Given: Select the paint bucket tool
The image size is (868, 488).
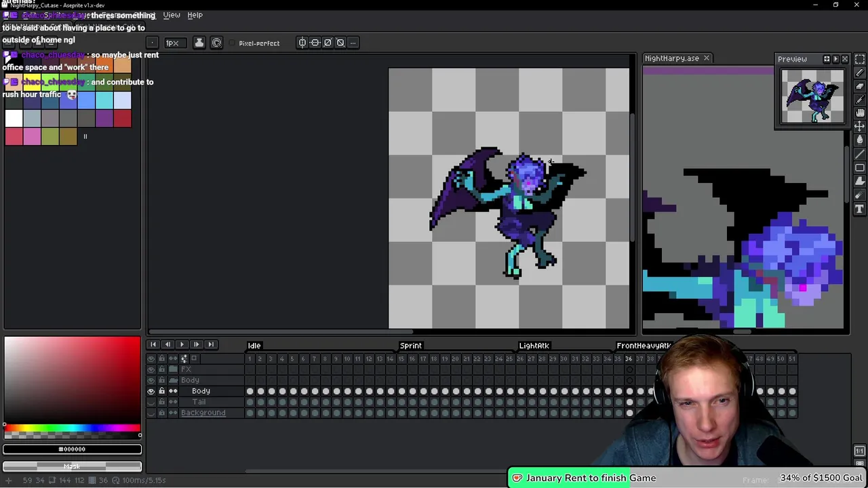Looking at the screenshot, I should (x=860, y=140).
